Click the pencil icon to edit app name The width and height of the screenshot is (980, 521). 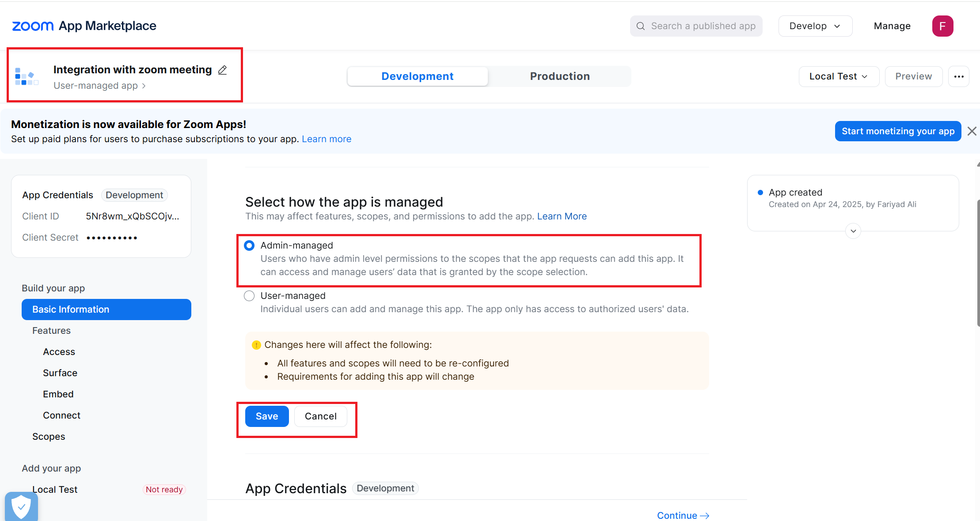pos(223,70)
